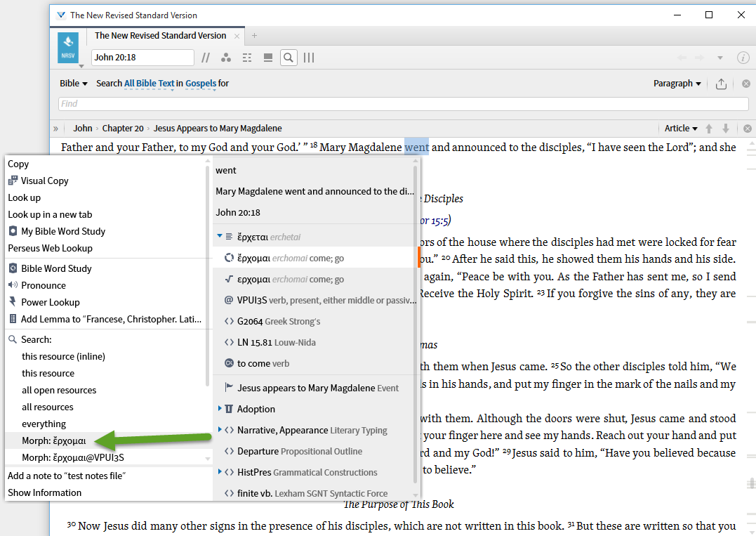Choose Show Information
The width and height of the screenshot is (756, 536).
pyautogui.click(x=44, y=493)
